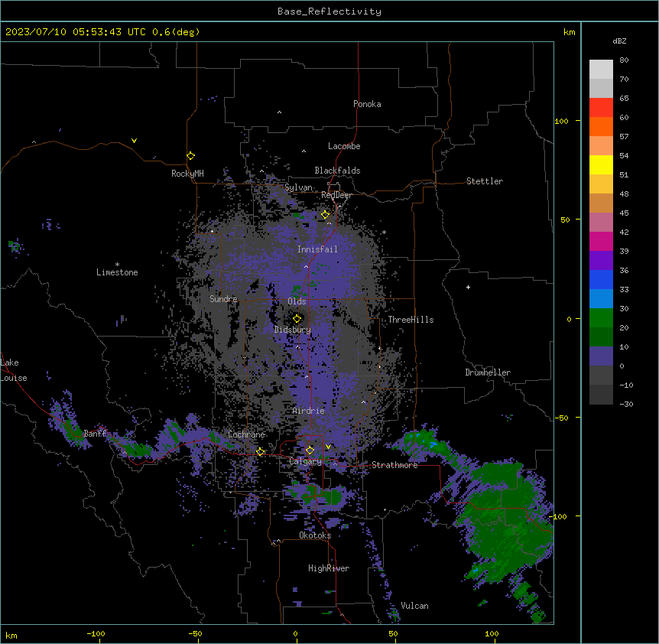This screenshot has width=659, height=644.
Task: Click the asterisk marker east of Innisfail
Action: (x=384, y=232)
